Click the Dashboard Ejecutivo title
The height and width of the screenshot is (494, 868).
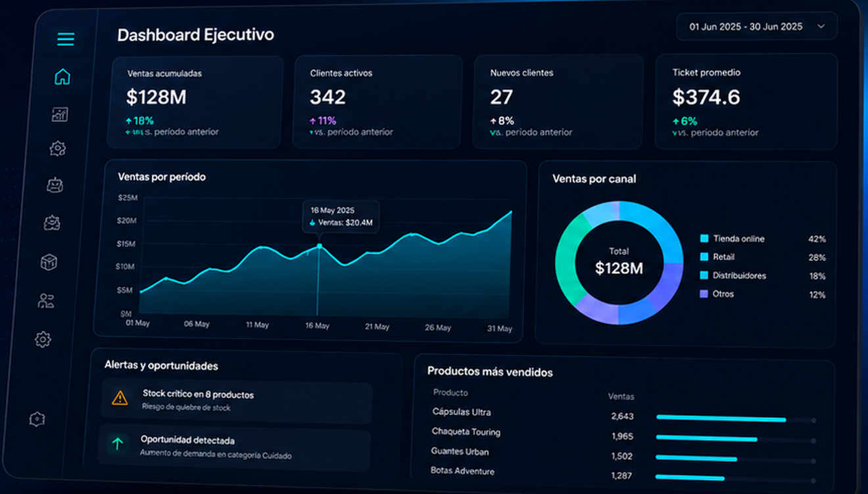(195, 35)
